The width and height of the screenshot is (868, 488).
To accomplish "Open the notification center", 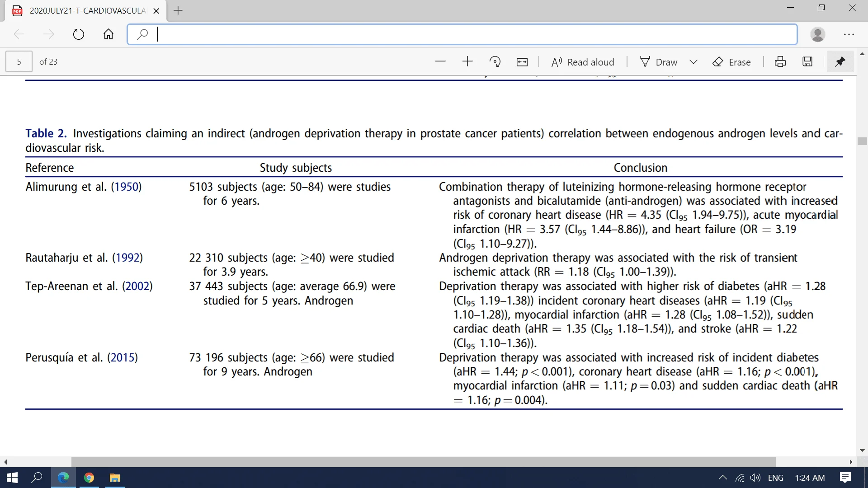I will tap(845, 478).
